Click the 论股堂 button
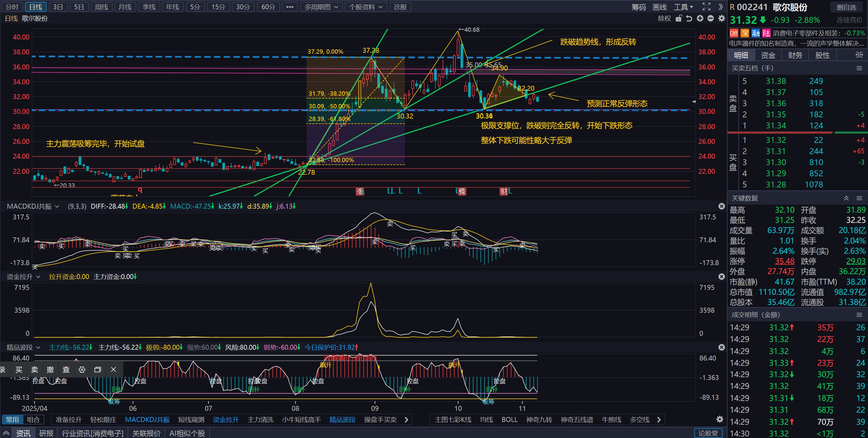The image size is (868, 438). (708, 433)
